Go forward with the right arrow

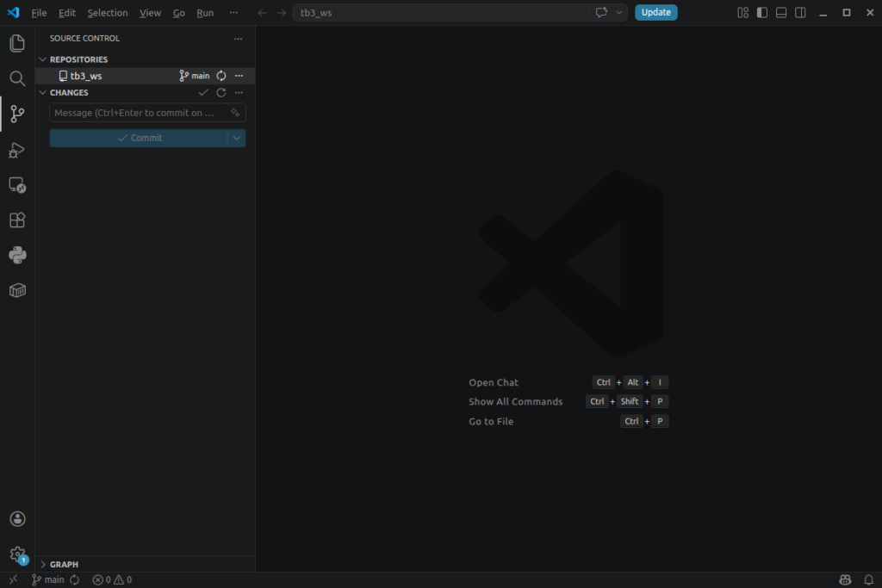[x=282, y=12]
